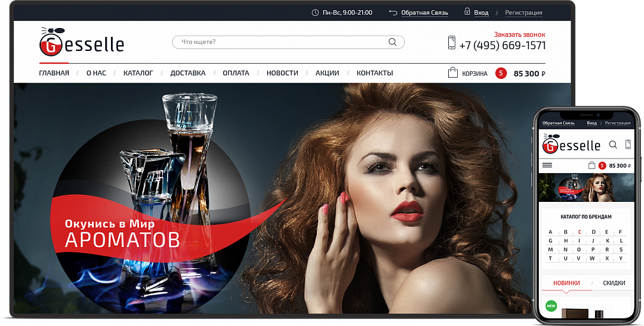Click the КОРЗИНА label in desktop header
The height and width of the screenshot is (326, 644).
pos(475,74)
